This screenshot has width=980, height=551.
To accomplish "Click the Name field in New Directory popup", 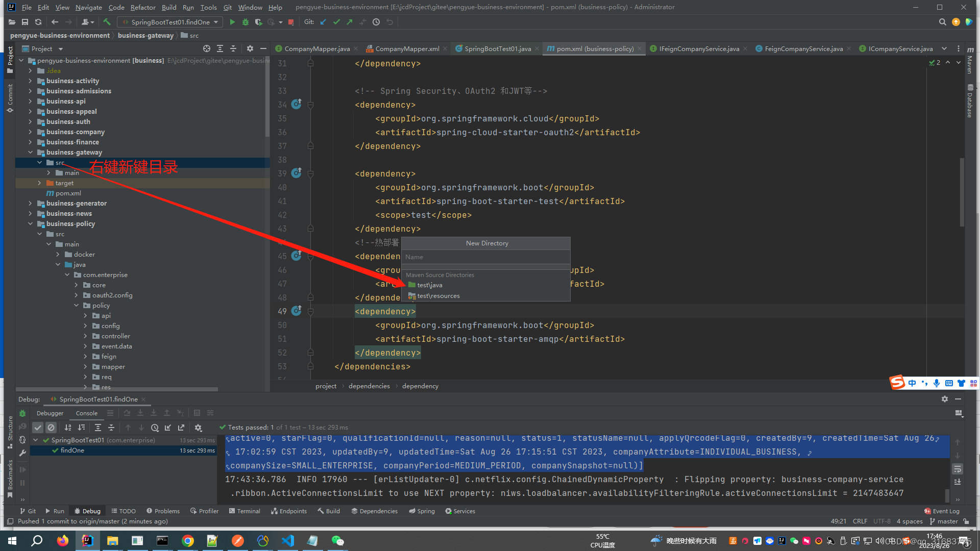I will point(485,257).
